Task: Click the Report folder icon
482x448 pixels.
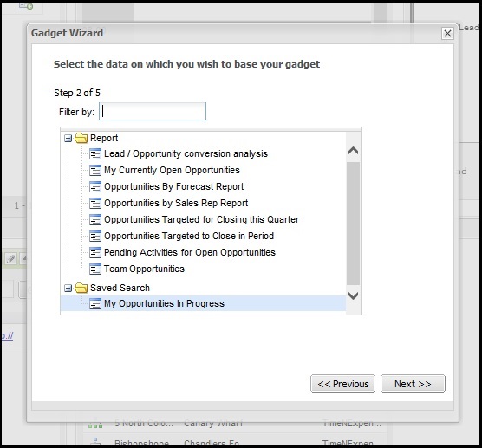Action: 81,138
